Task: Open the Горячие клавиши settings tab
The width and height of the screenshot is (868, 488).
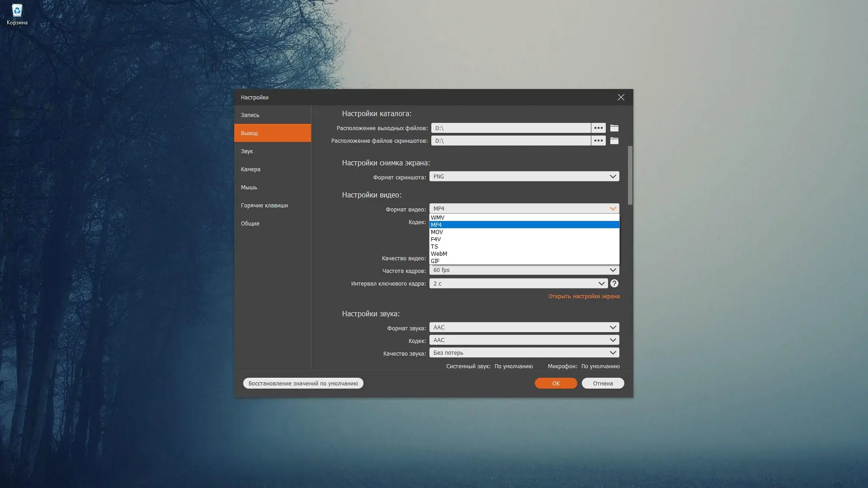Action: 264,206
